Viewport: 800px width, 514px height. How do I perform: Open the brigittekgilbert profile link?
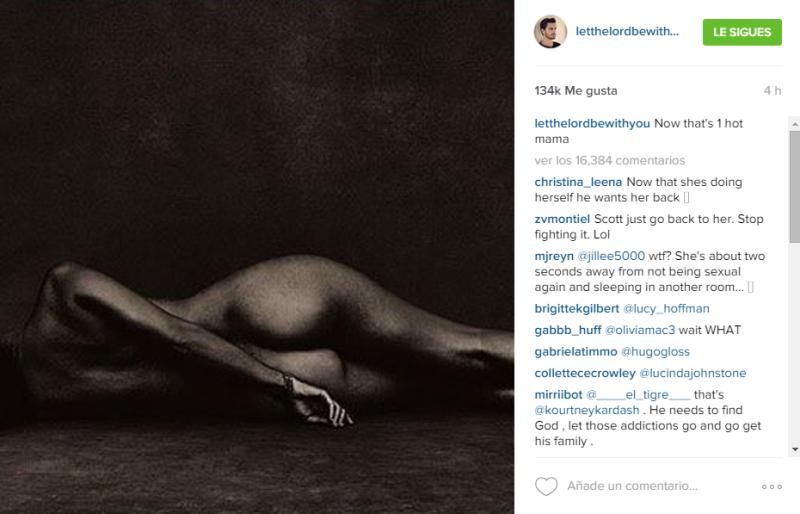pyautogui.click(x=577, y=309)
